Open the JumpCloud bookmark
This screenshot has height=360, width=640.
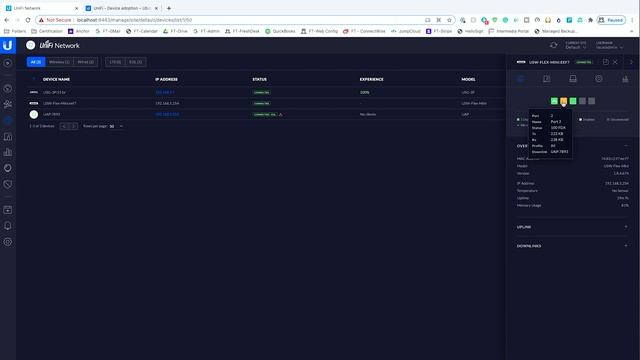pyautogui.click(x=406, y=31)
